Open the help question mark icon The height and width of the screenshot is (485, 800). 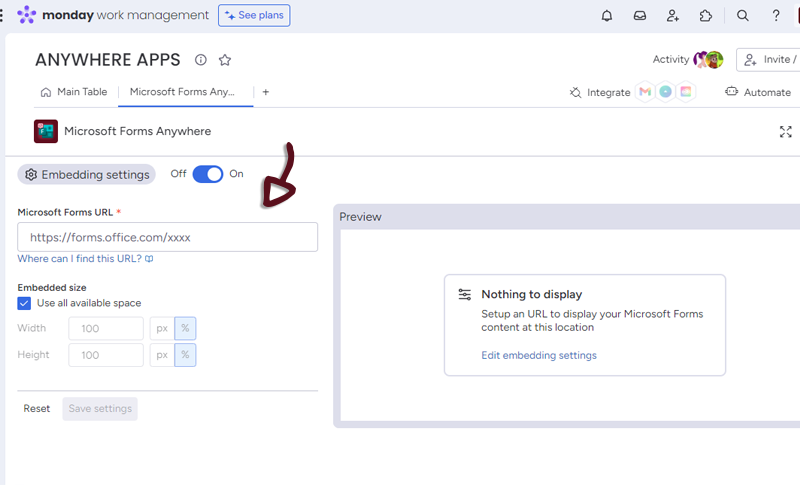(776, 16)
